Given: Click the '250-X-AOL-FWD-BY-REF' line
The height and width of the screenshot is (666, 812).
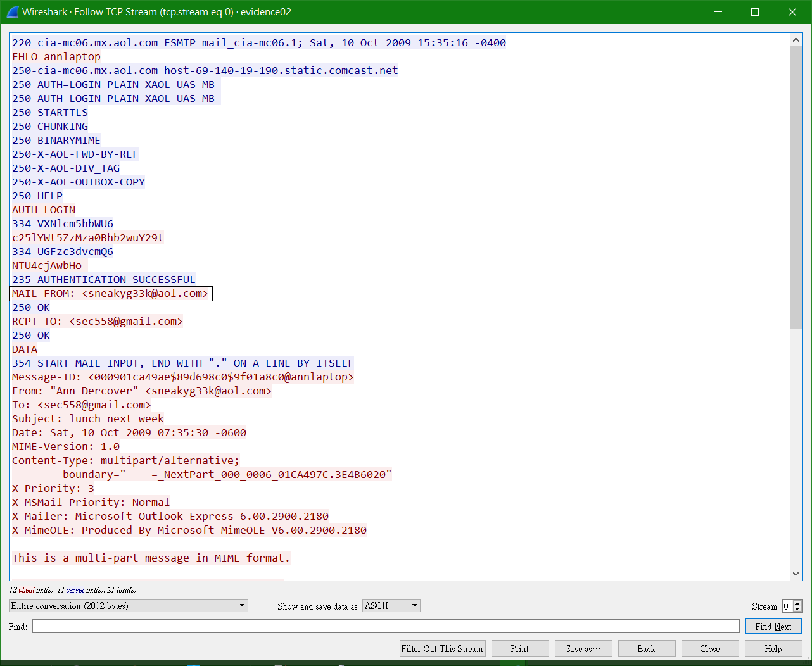Looking at the screenshot, I should [75, 154].
